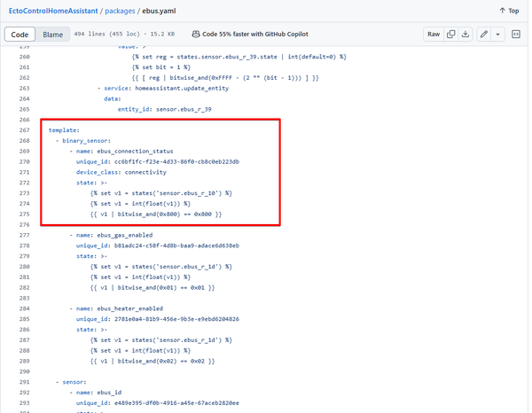The image size is (532, 413).
Task: Open edit options dropdown arrow
Action: [497, 35]
